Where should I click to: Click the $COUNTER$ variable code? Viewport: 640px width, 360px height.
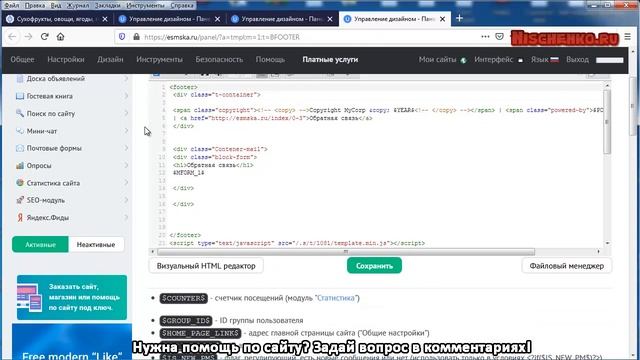tap(184, 298)
